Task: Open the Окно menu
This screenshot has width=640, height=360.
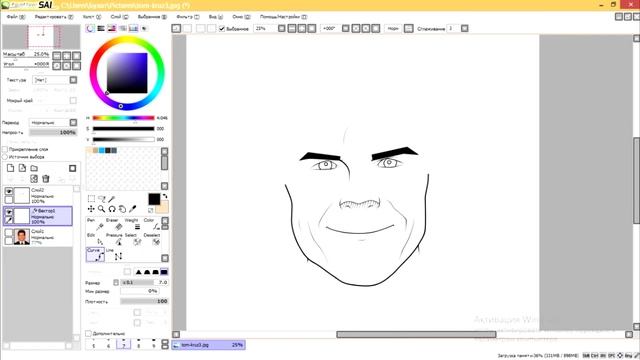Action: tap(241, 17)
